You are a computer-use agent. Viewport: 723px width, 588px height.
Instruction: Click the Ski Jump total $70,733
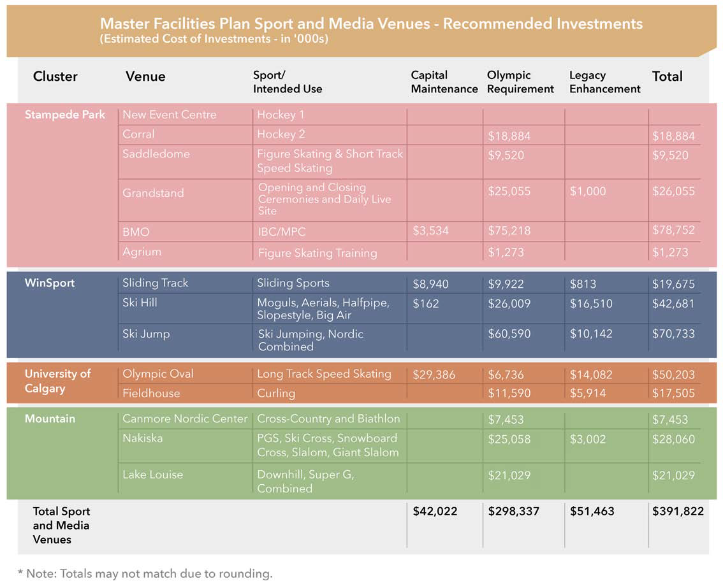coord(673,334)
